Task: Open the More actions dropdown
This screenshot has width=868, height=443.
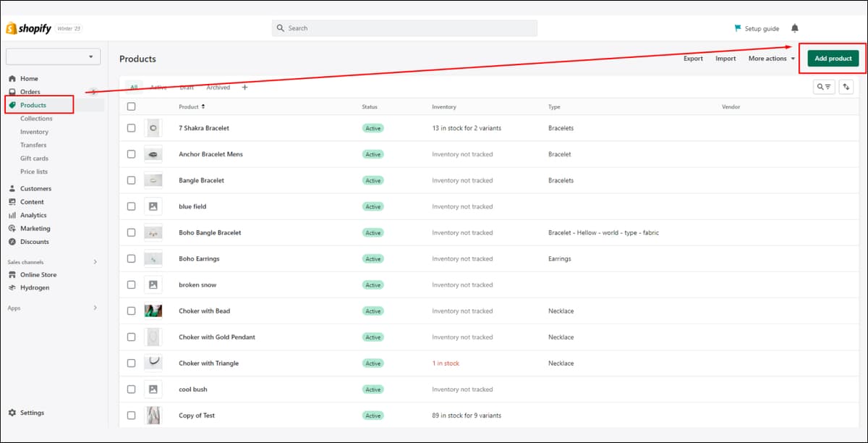Action: pos(771,59)
